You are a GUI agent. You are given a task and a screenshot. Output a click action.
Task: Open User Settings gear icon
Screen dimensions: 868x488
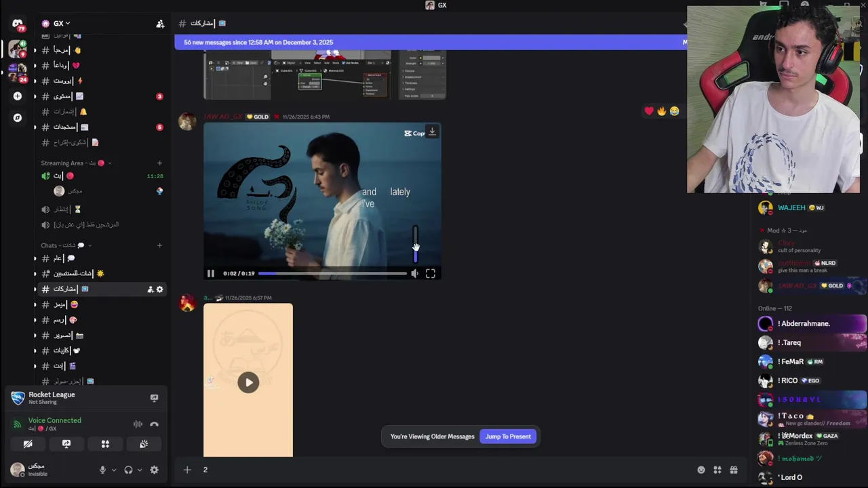pyautogui.click(x=154, y=470)
